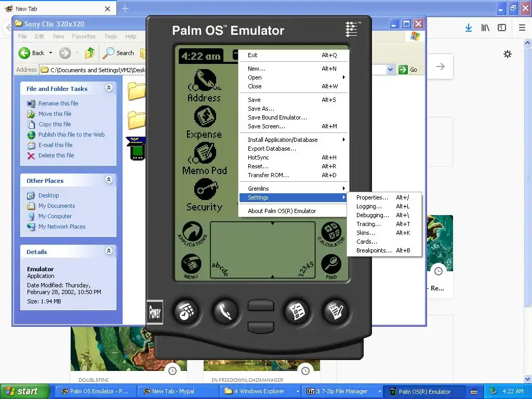Open My Network Places link

tap(62, 227)
